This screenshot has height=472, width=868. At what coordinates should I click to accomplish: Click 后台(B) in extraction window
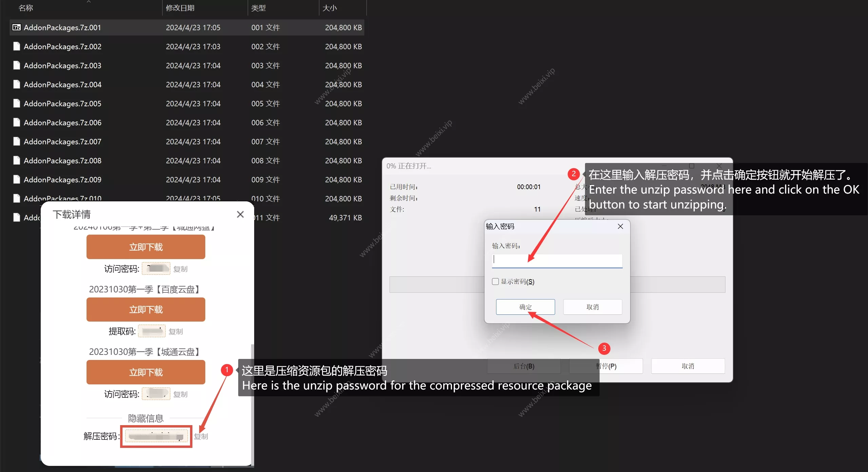524,366
